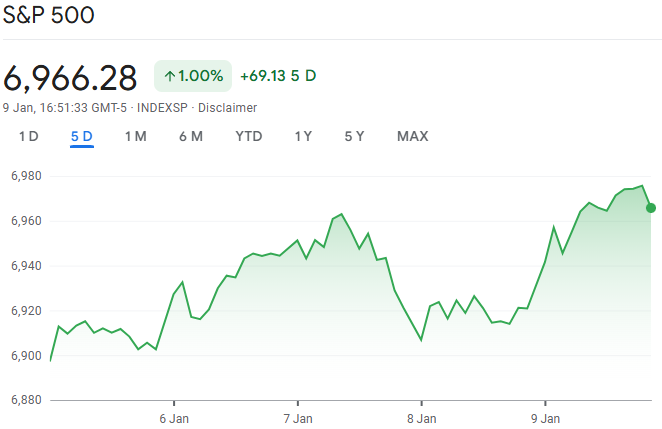Show the MAX time range
Viewport: 662px width, 429px height.
point(412,136)
